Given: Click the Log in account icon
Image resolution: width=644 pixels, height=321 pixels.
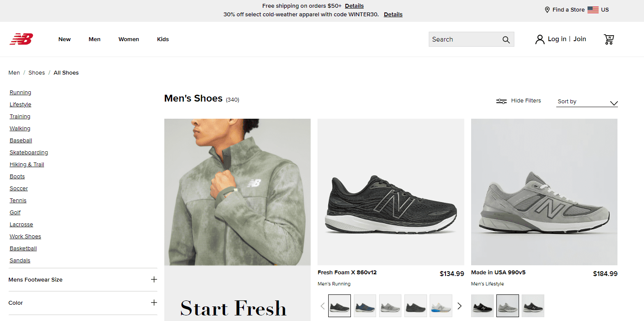Looking at the screenshot, I should (x=540, y=39).
